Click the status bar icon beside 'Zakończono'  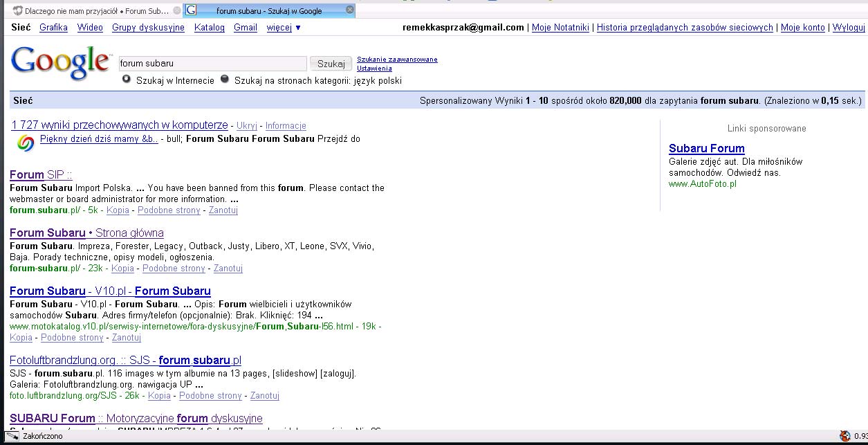click(x=12, y=436)
